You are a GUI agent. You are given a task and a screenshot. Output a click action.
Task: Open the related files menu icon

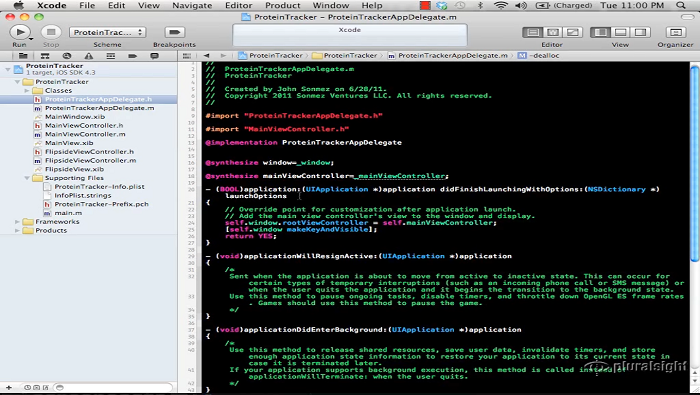[187, 56]
